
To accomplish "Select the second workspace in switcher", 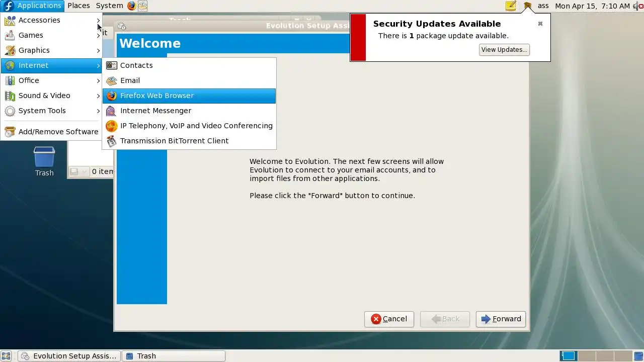I will coord(587,356).
